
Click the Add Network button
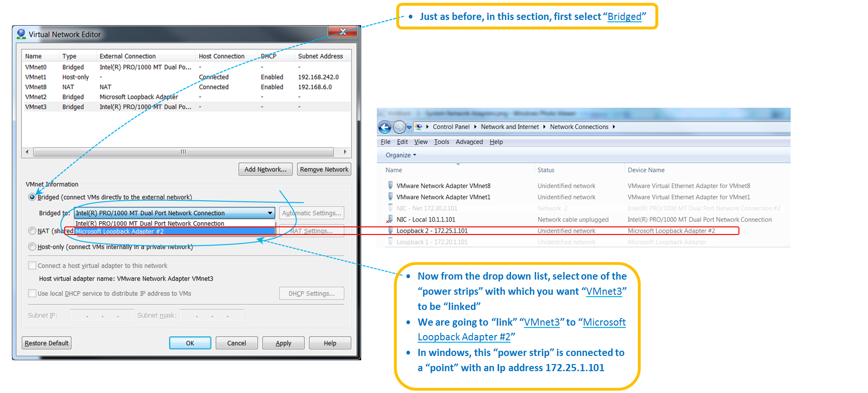[265, 169]
